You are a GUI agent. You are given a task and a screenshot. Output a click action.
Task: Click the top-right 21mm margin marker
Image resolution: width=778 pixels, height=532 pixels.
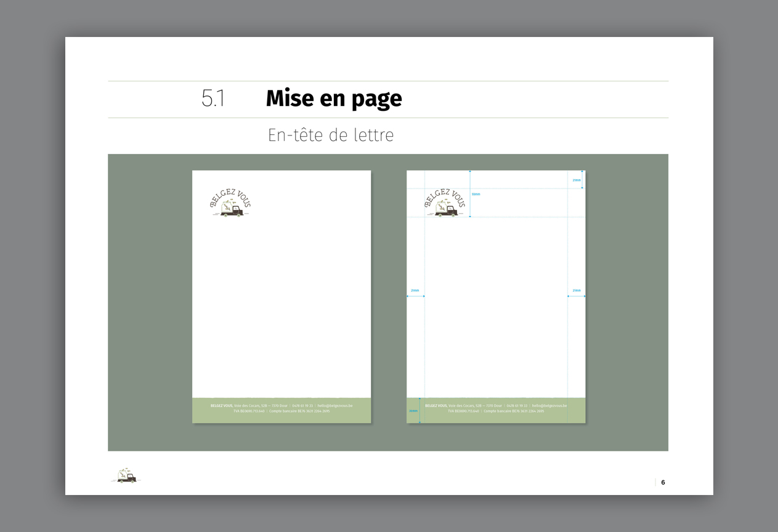[x=577, y=180]
